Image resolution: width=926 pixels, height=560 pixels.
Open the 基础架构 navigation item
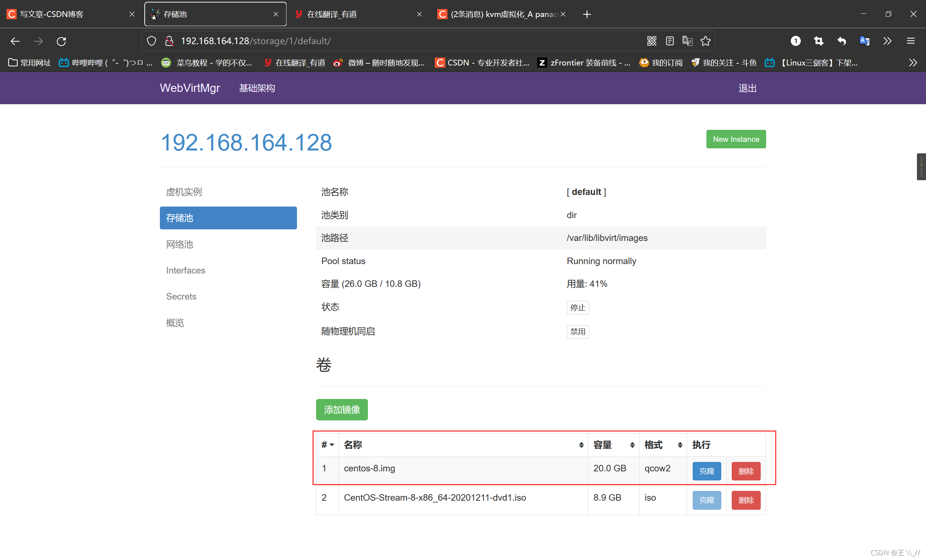257,88
